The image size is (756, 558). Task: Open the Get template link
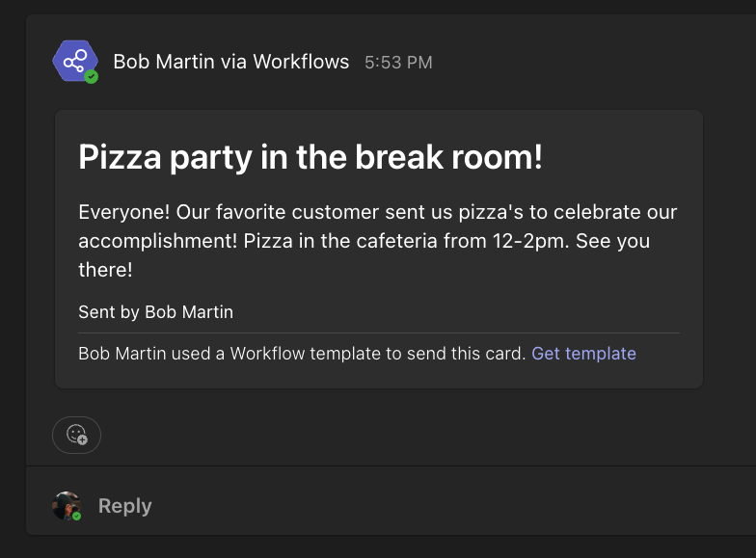tap(583, 353)
